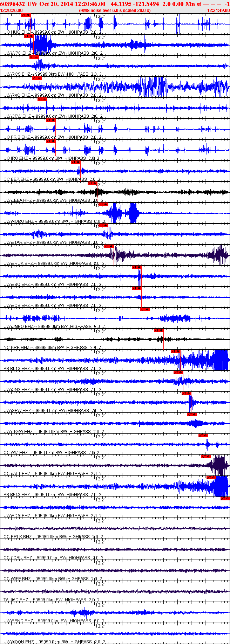The image size is (230, 644).
Task: Select the RMS noise scaling note
Action: (115, 11)
